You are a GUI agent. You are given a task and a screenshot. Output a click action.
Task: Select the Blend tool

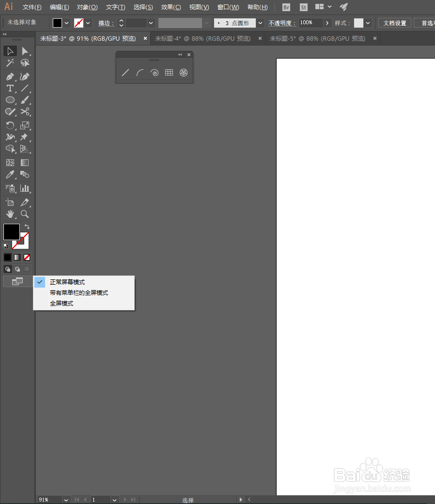(x=25, y=174)
